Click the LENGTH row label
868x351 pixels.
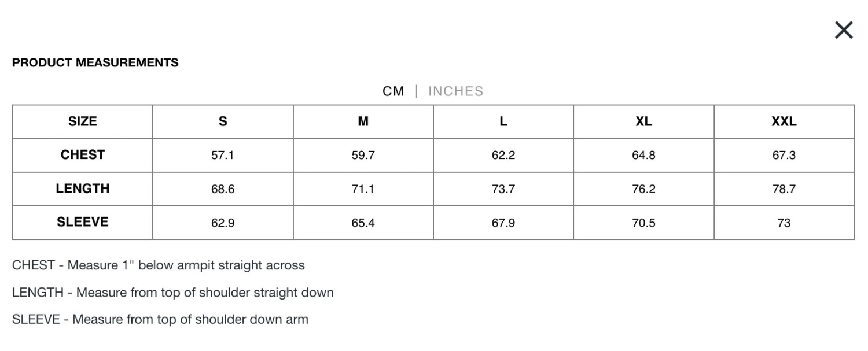[x=83, y=189]
